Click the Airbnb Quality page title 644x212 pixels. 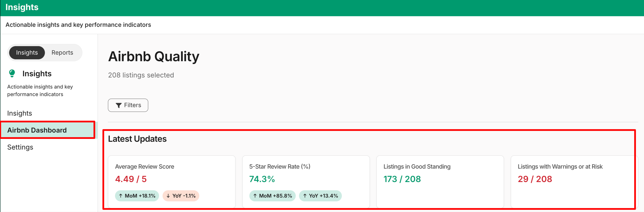(x=154, y=56)
